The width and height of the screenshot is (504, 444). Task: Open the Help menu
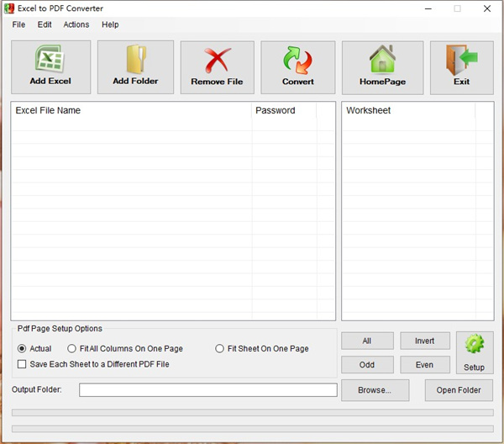coord(110,24)
